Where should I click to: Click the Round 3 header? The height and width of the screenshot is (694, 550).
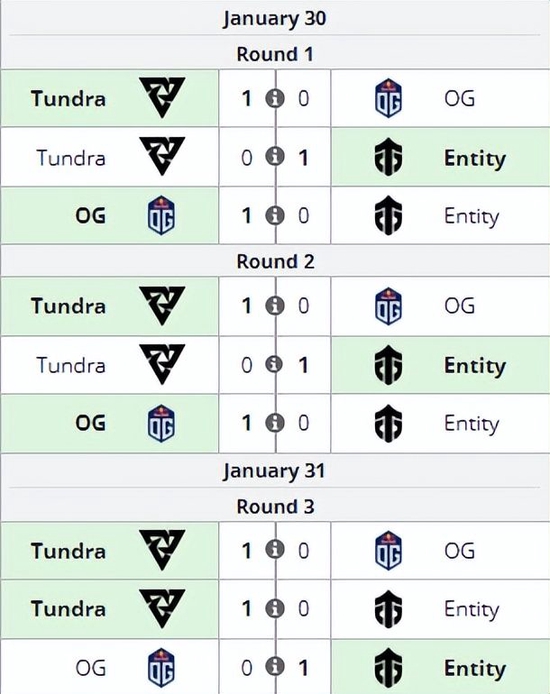275,506
